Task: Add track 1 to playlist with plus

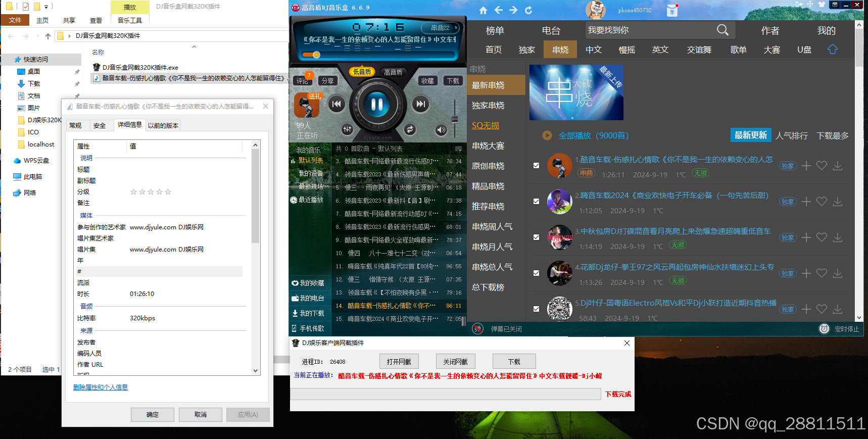Action: [806, 166]
